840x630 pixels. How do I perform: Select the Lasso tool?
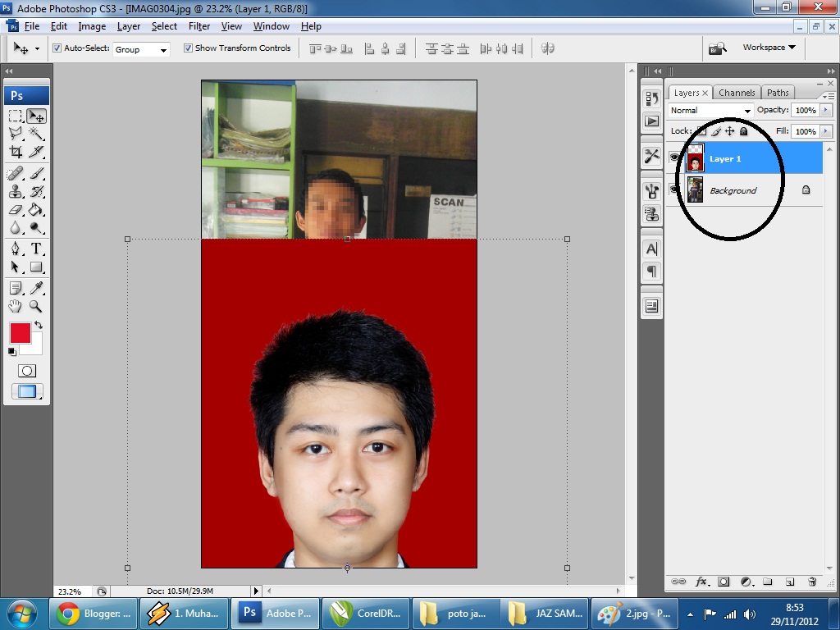click(x=16, y=134)
